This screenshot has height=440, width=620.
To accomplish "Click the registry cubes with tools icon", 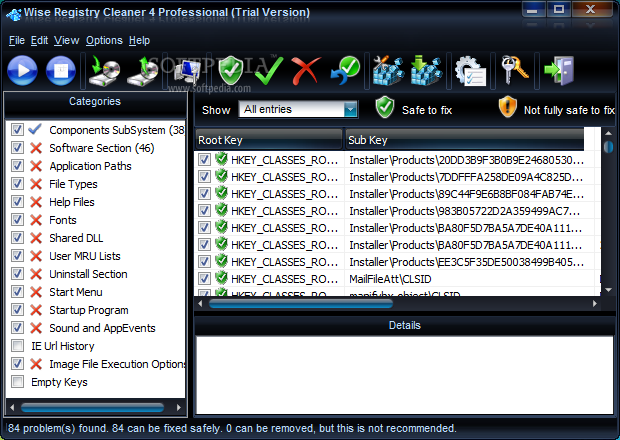I will pos(388,71).
